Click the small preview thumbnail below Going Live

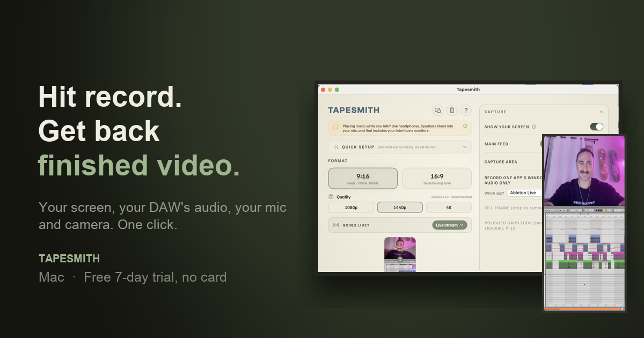[400, 254]
